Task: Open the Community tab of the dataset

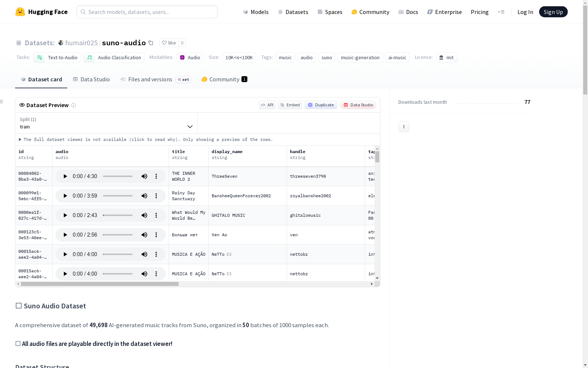Action: [224, 79]
